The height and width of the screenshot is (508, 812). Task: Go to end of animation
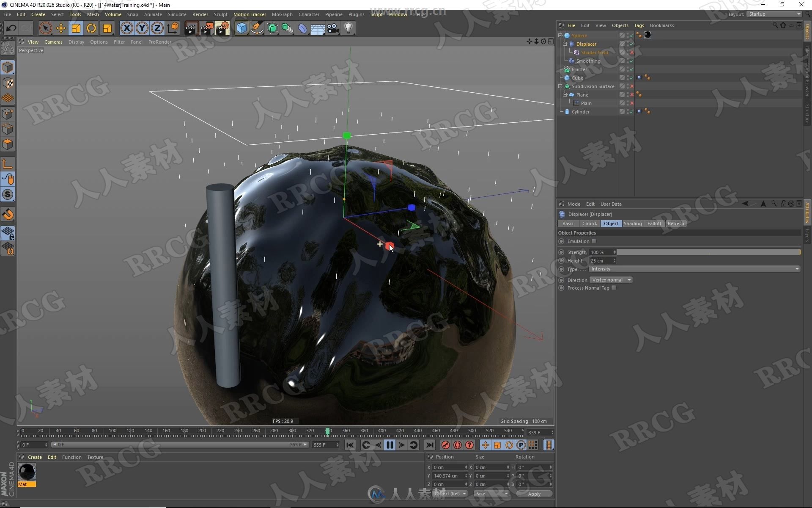[x=429, y=445]
